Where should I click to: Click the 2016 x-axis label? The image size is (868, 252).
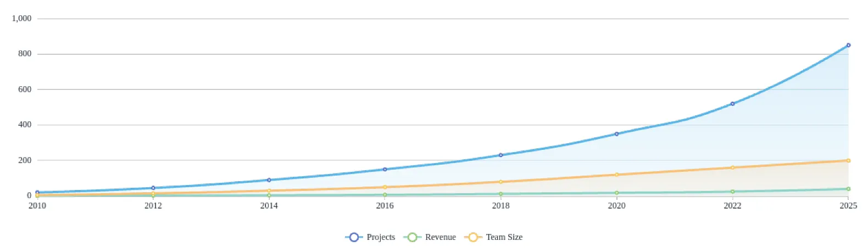[x=385, y=206]
